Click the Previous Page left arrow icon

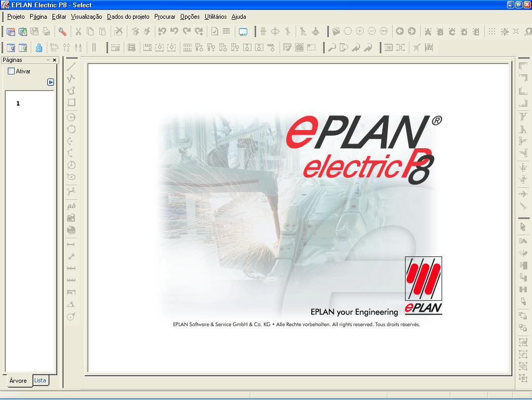400,31
